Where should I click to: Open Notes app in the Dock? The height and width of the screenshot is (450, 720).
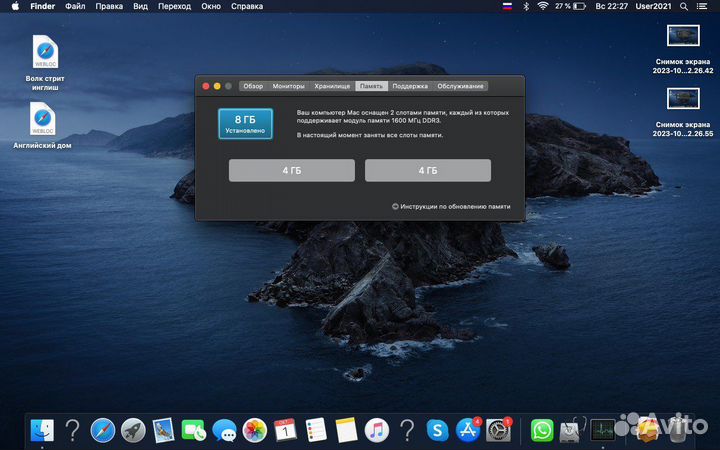tap(346, 431)
